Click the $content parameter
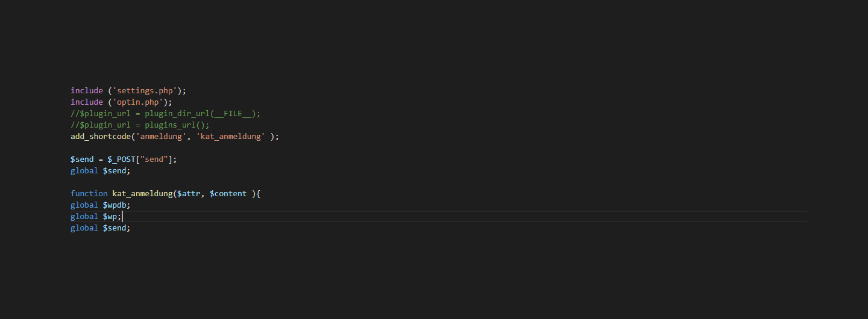 tap(228, 194)
